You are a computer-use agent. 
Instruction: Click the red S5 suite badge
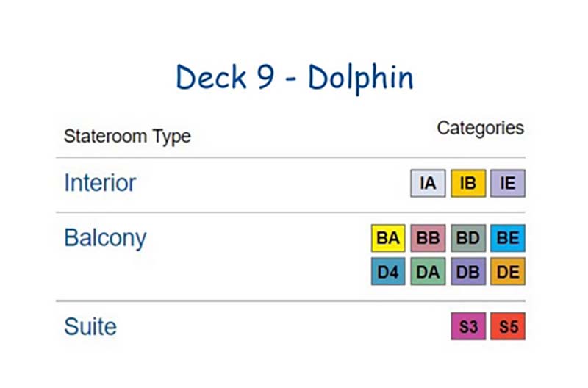508,326
